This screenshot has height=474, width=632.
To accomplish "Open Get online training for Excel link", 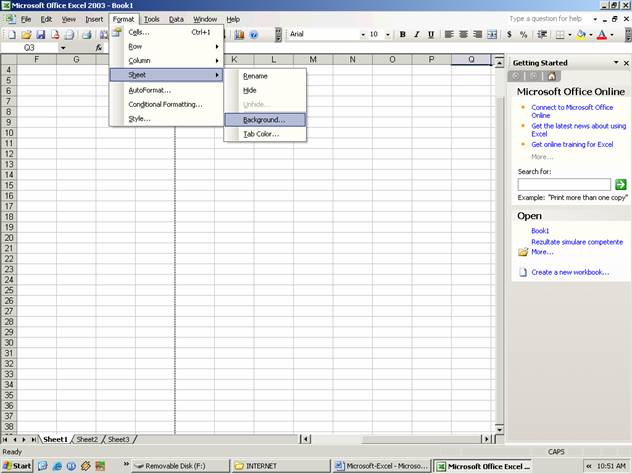I will coord(572,144).
